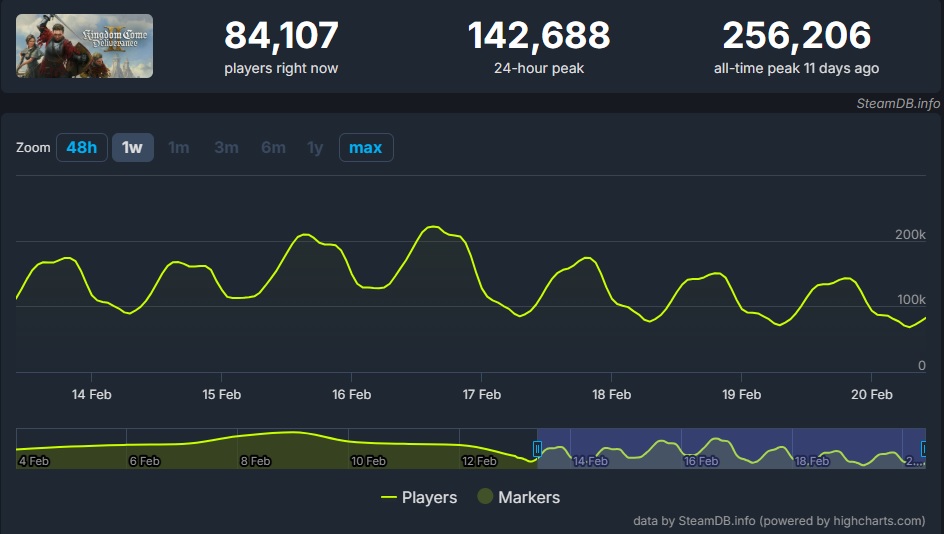Click the 17 Feb x-axis label
Image resolution: width=944 pixels, height=534 pixels.
pos(482,394)
